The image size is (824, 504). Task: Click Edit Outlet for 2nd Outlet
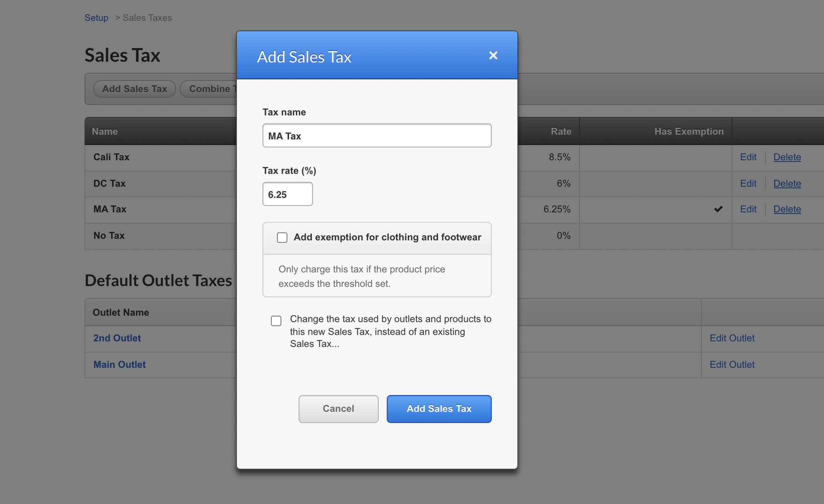(732, 338)
